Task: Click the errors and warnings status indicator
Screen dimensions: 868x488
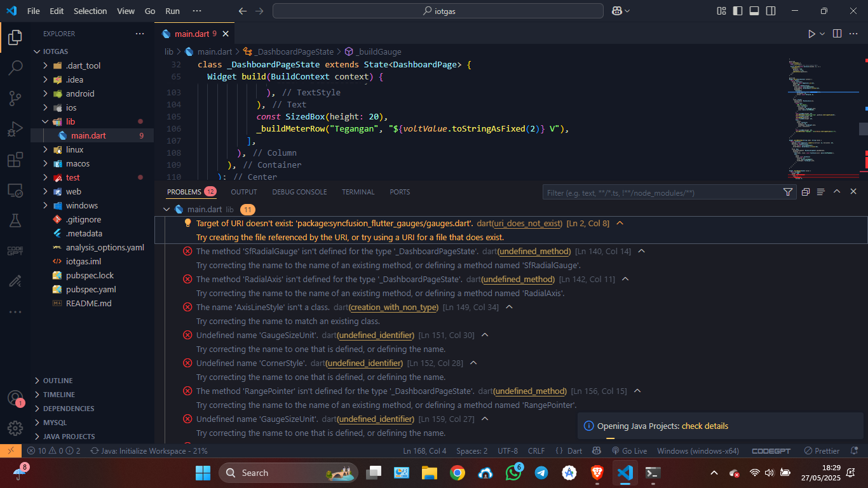Action: point(53,451)
